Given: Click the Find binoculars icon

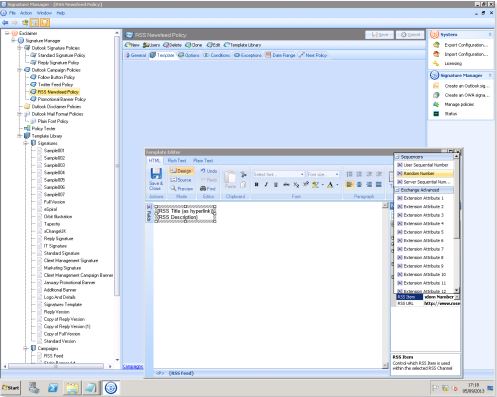Looking at the screenshot, I should [x=203, y=188].
